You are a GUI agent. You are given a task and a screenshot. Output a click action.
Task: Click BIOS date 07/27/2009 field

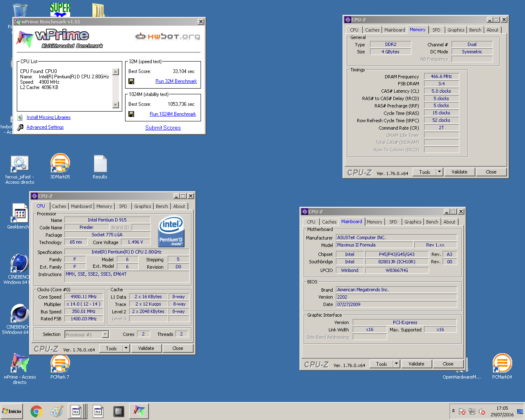(x=397, y=304)
